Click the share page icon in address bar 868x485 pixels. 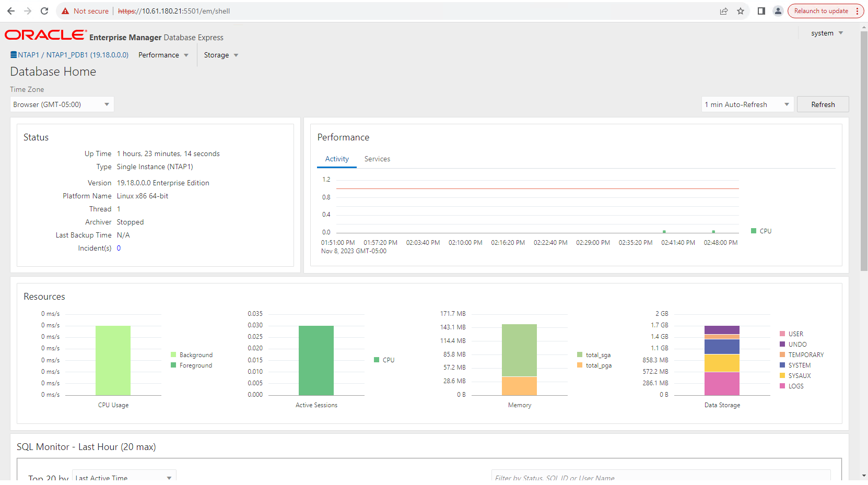(724, 11)
